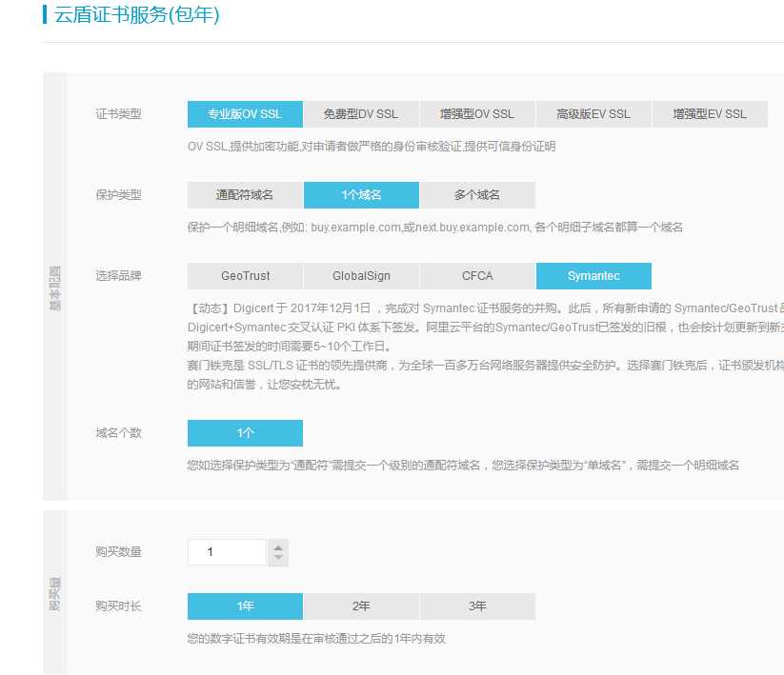The height and width of the screenshot is (675, 784).
Task: Pick Symantec brand
Action: click(593, 276)
